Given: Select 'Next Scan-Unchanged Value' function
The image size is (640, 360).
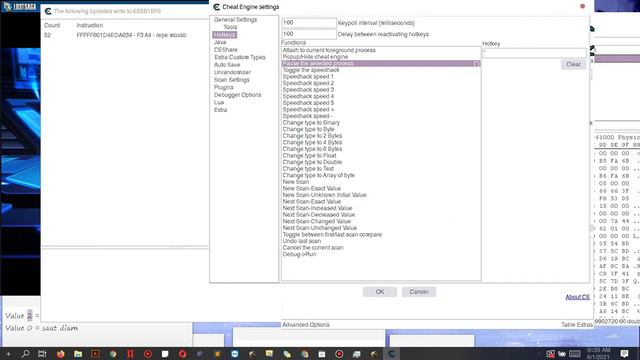Looking at the screenshot, I should click(x=381, y=228).
